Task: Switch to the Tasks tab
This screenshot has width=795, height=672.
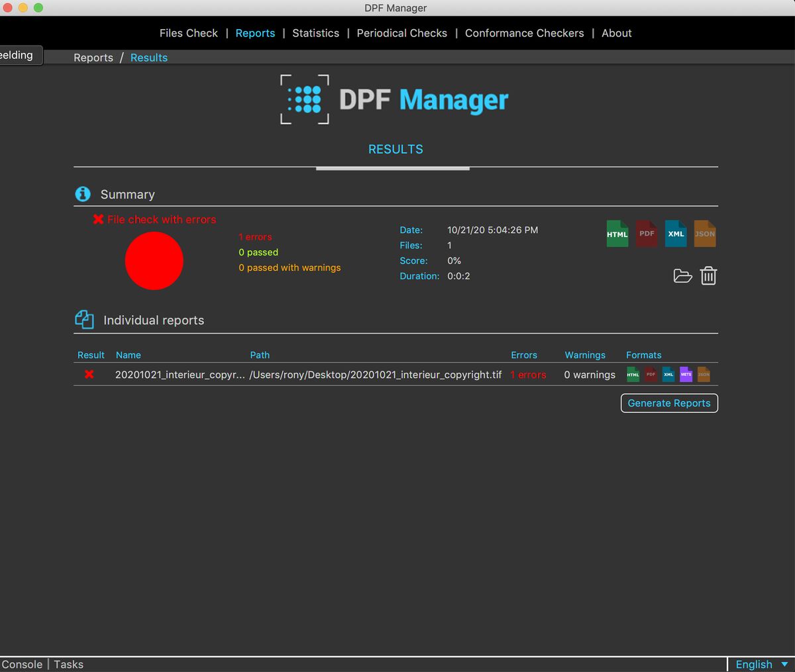Action: (x=68, y=664)
